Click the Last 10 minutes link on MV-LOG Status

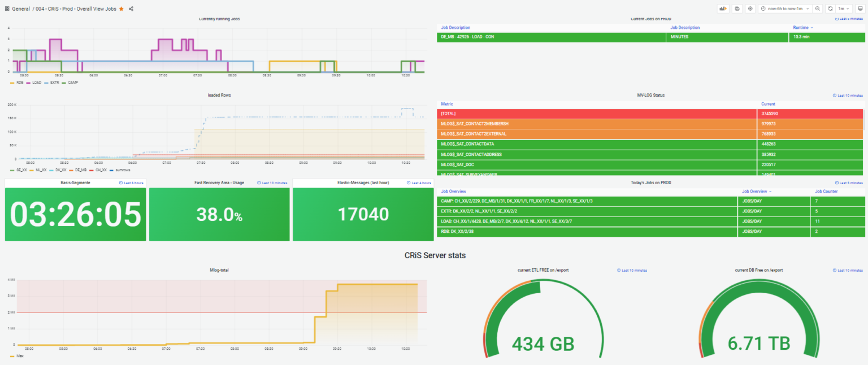click(847, 95)
